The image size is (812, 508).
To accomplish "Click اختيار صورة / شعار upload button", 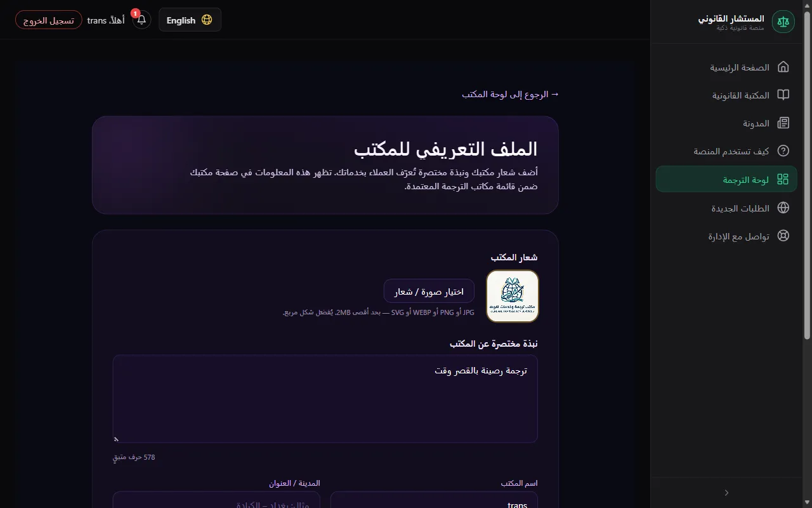I will point(429,291).
